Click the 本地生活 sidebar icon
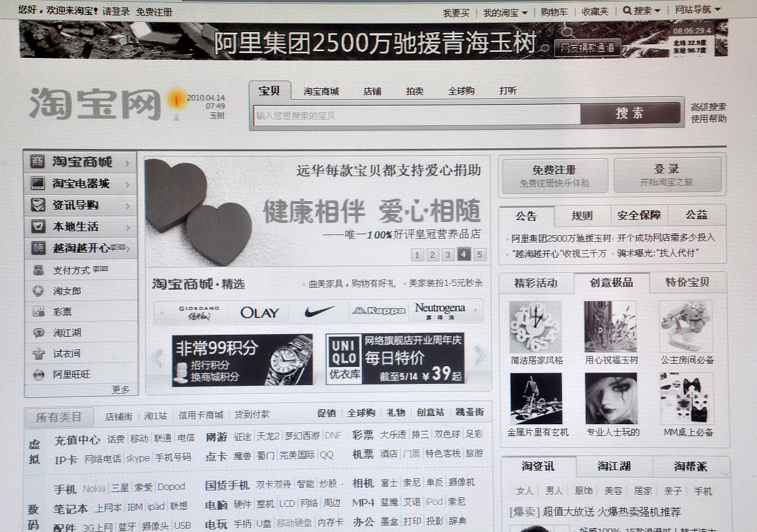757x532 pixels. pyautogui.click(x=38, y=226)
